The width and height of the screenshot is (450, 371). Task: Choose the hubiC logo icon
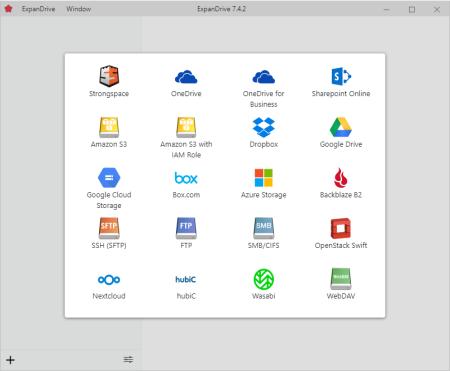point(186,279)
